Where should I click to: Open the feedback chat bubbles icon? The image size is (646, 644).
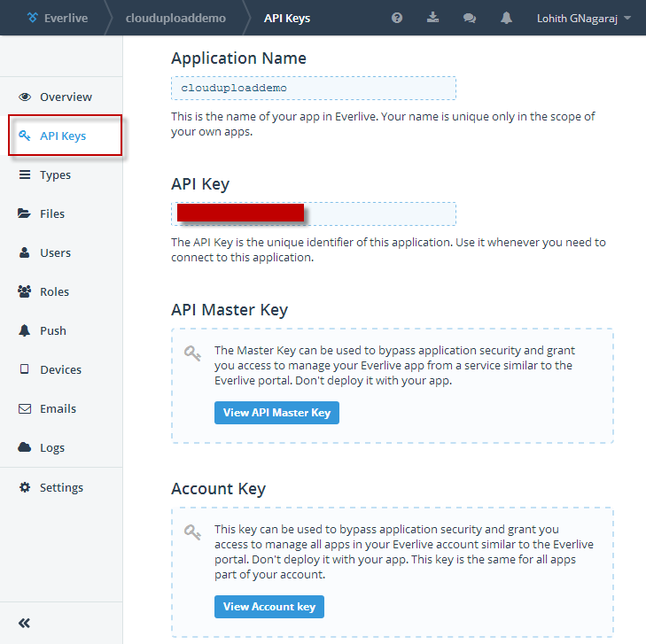[x=470, y=18]
